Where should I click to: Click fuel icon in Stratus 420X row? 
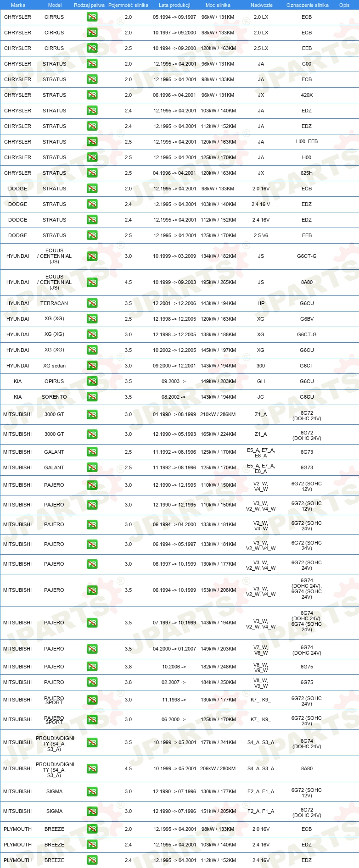tap(92, 95)
